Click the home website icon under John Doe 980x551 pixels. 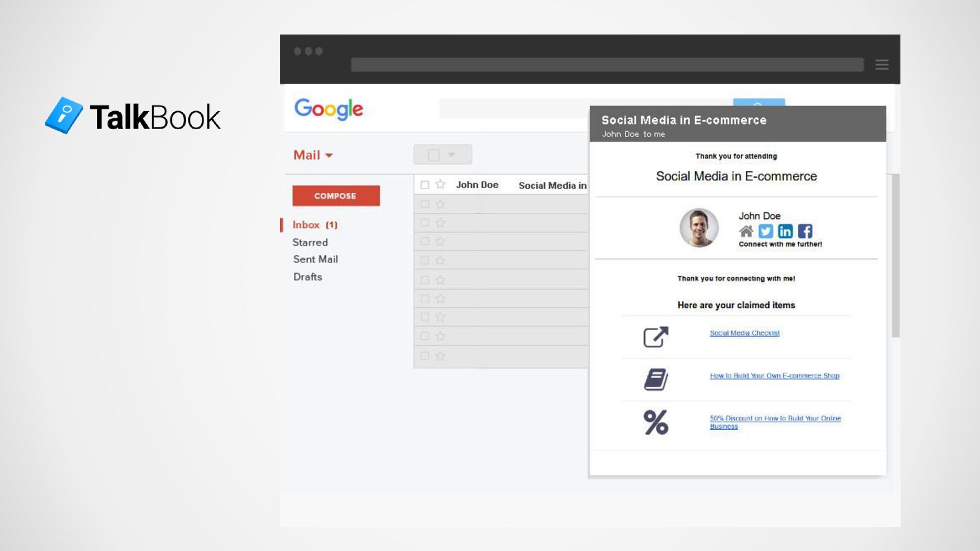point(746,231)
